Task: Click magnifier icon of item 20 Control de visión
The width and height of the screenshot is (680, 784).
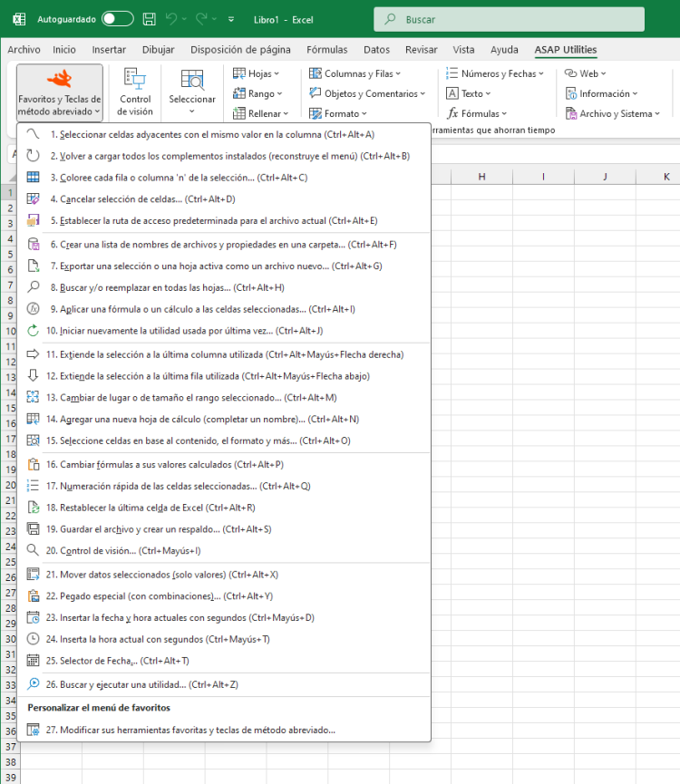Action: (33, 550)
